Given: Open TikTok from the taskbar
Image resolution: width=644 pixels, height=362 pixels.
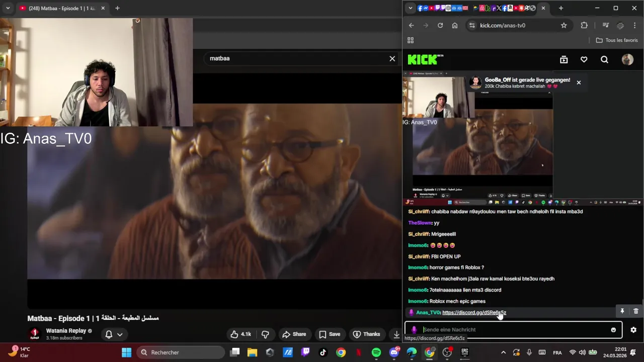Looking at the screenshot, I should pos(323,352).
